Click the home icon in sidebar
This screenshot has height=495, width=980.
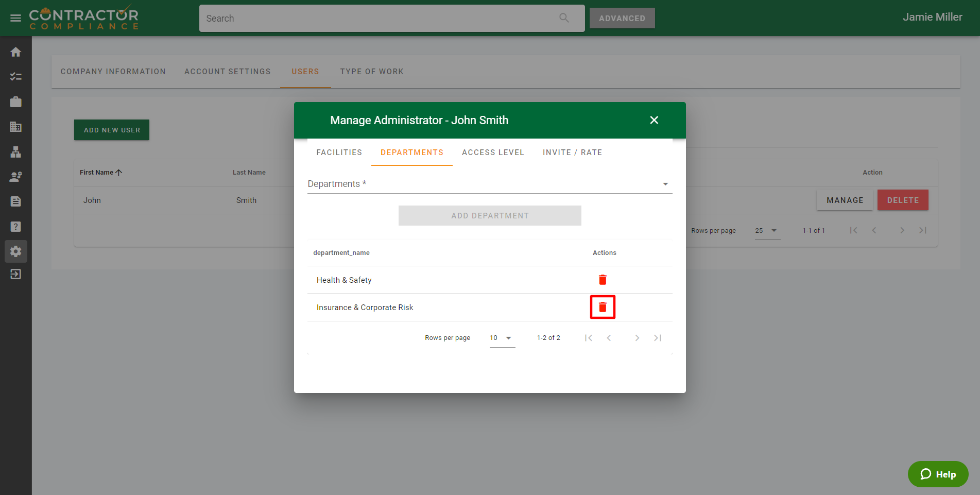[x=15, y=52]
